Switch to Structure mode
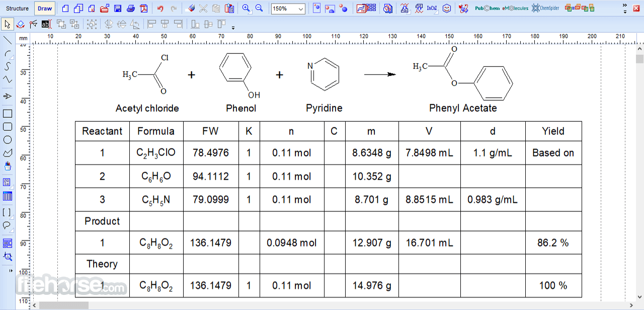The image size is (644, 310). (x=18, y=9)
